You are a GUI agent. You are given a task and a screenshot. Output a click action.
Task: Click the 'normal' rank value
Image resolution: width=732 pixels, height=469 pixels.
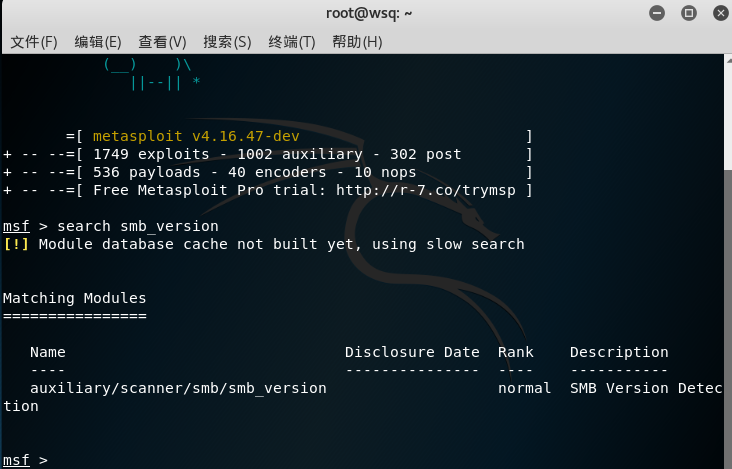[524, 388]
